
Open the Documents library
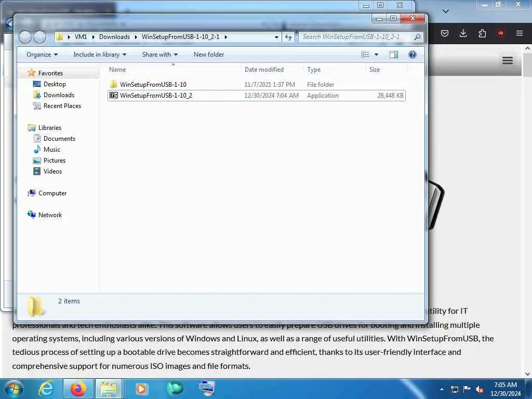[59, 139]
